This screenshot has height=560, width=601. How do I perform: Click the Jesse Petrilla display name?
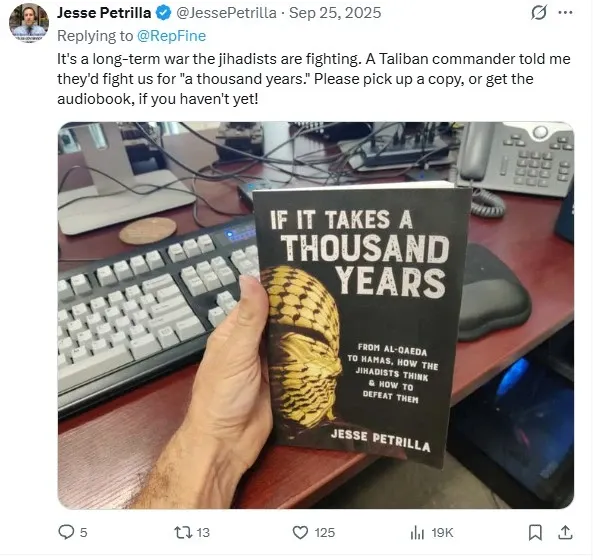click(x=104, y=13)
